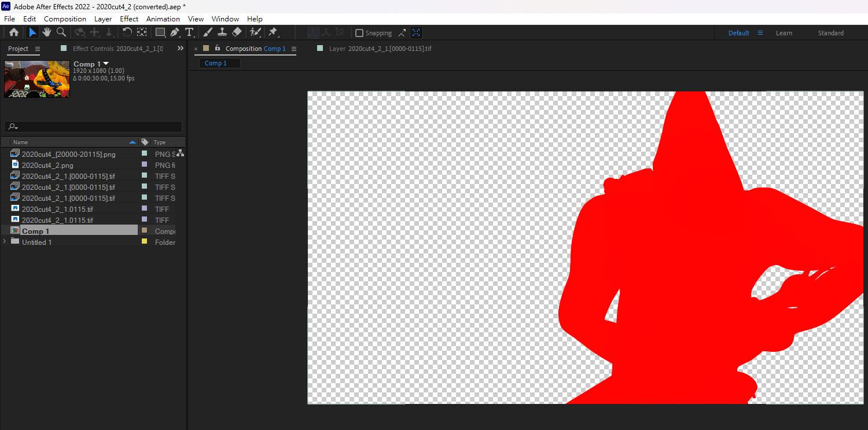Select the Orbit camera tool
The height and width of the screenshot is (430, 868).
(x=80, y=32)
